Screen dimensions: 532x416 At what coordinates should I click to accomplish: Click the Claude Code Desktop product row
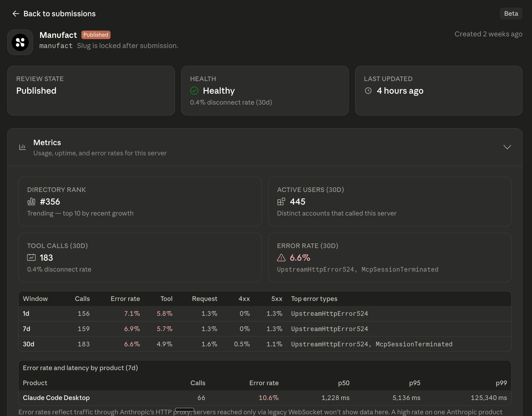click(x=265, y=398)
